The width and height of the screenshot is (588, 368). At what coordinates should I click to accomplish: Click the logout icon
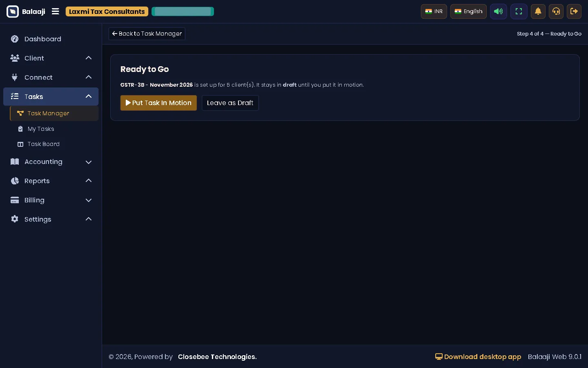[574, 11]
